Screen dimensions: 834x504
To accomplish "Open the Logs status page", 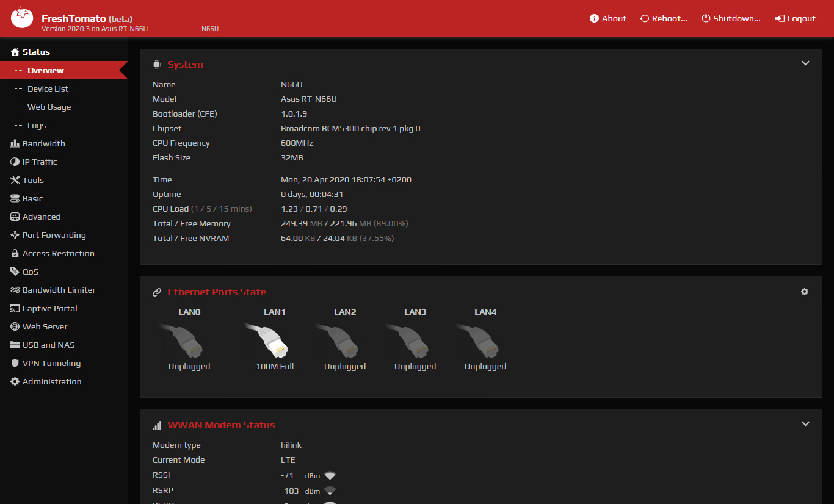I will [37, 125].
